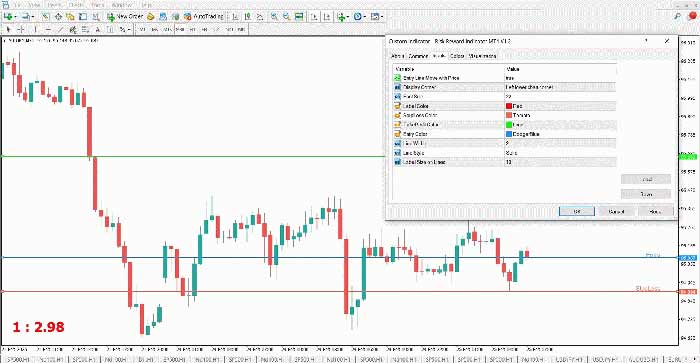The image size is (700, 363).
Task: Open the periodicity clock icon dropdown
Action: (x=358, y=17)
